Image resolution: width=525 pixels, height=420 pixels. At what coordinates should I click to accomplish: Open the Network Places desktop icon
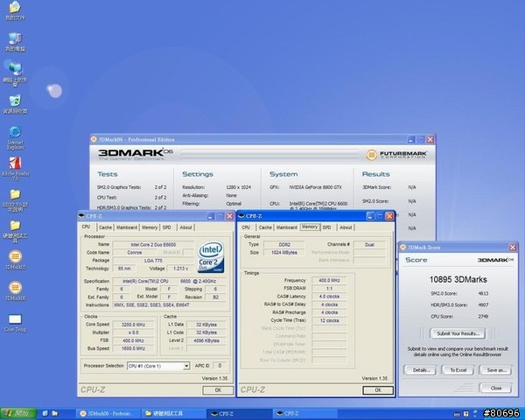click(x=15, y=74)
